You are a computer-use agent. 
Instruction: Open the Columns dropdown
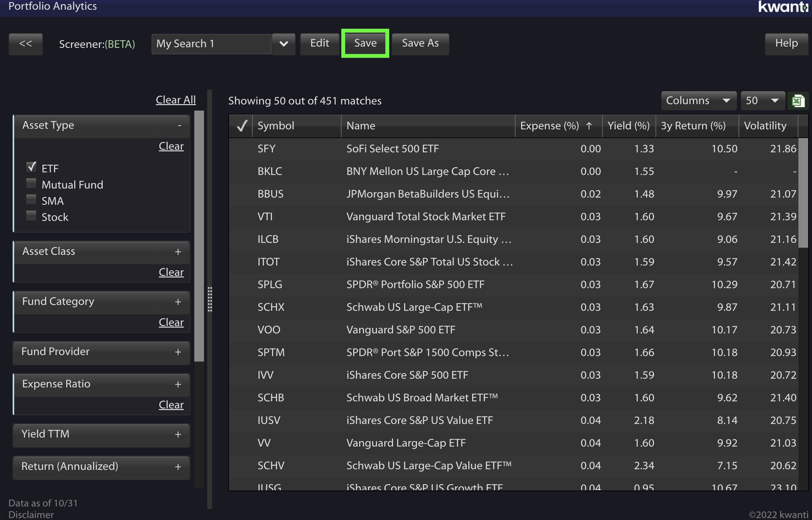(x=699, y=101)
